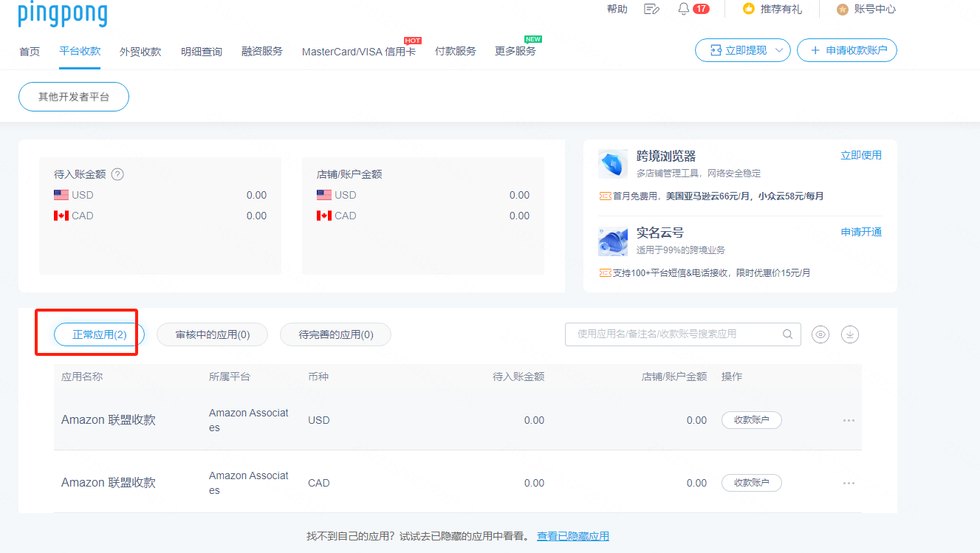
Task: Click the notification bell icon
Action: [684, 9]
